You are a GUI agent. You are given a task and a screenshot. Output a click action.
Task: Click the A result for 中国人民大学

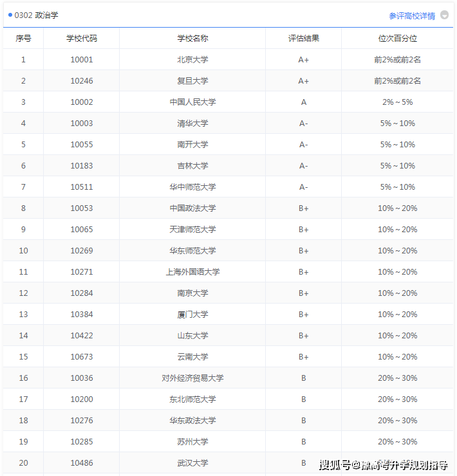pyautogui.click(x=304, y=102)
